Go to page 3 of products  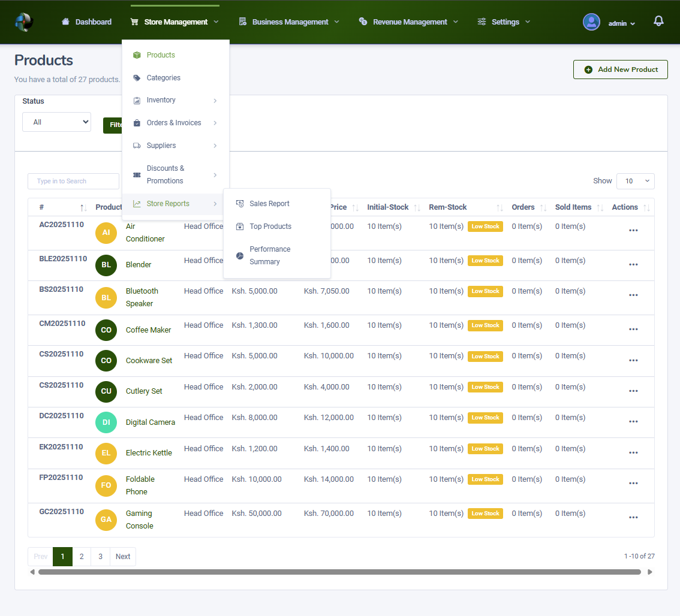[100, 556]
